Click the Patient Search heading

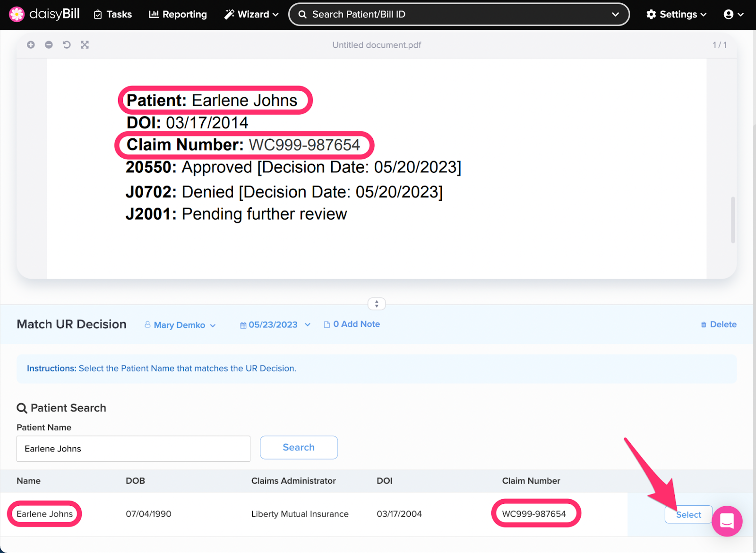(x=61, y=408)
